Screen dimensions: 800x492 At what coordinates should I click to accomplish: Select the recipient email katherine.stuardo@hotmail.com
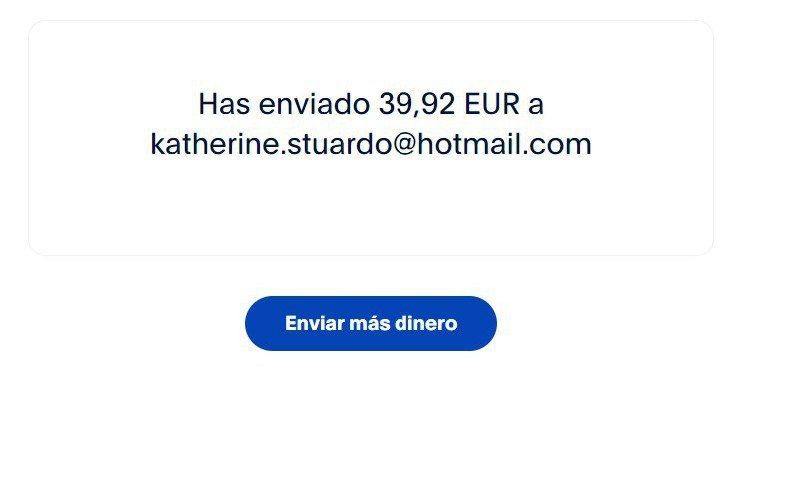pos(371,144)
